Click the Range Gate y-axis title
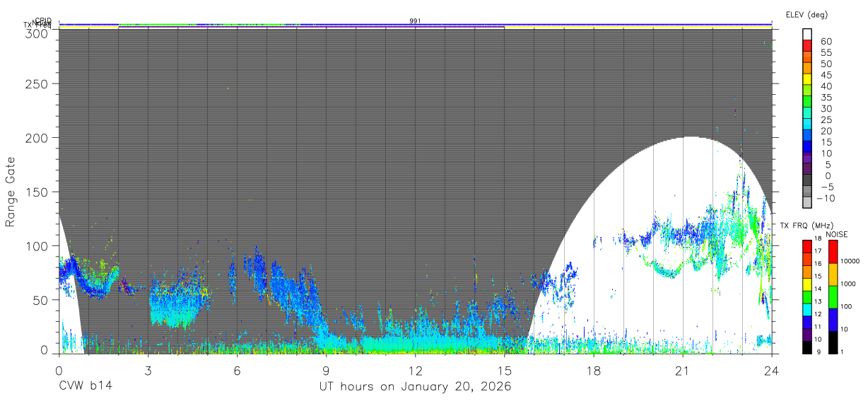Image resolution: width=868 pixels, height=401 pixels. (x=11, y=191)
